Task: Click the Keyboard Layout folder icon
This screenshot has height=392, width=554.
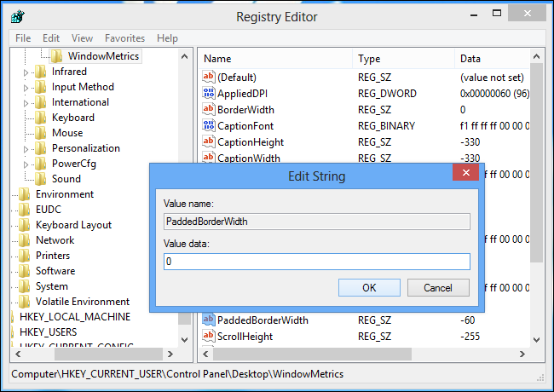Action: click(x=25, y=225)
